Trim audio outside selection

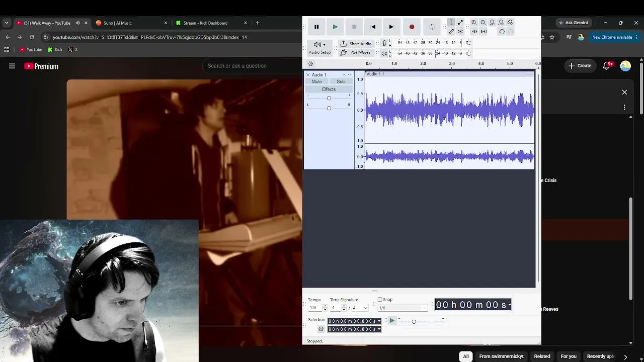pos(474,31)
